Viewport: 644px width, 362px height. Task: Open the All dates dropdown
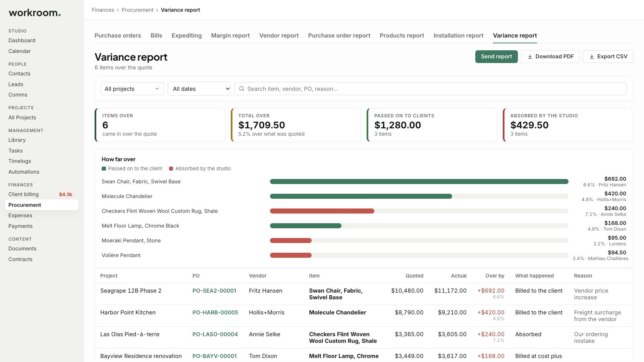coord(199,89)
